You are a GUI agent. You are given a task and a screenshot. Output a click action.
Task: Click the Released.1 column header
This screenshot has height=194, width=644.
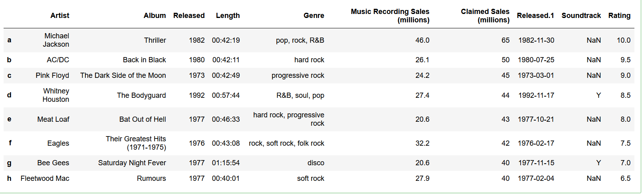(x=535, y=16)
